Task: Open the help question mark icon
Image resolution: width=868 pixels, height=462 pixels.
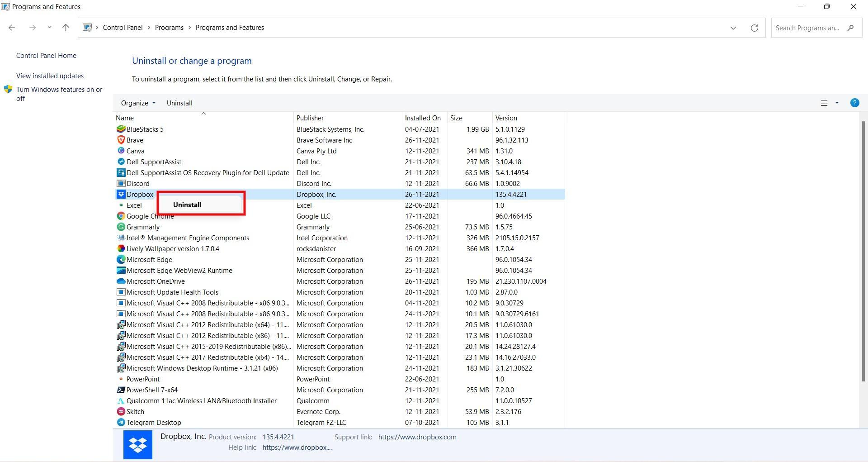Action: click(x=854, y=103)
